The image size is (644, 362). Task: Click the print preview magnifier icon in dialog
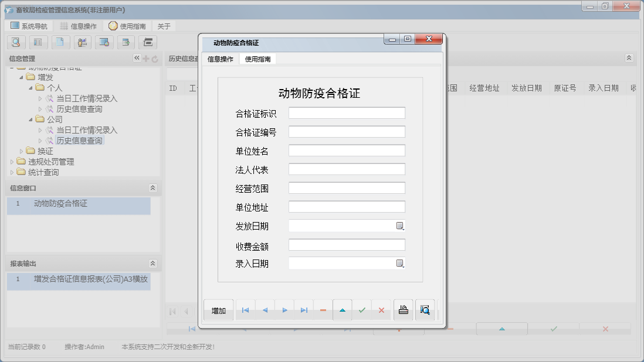pyautogui.click(x=425, y=310)
